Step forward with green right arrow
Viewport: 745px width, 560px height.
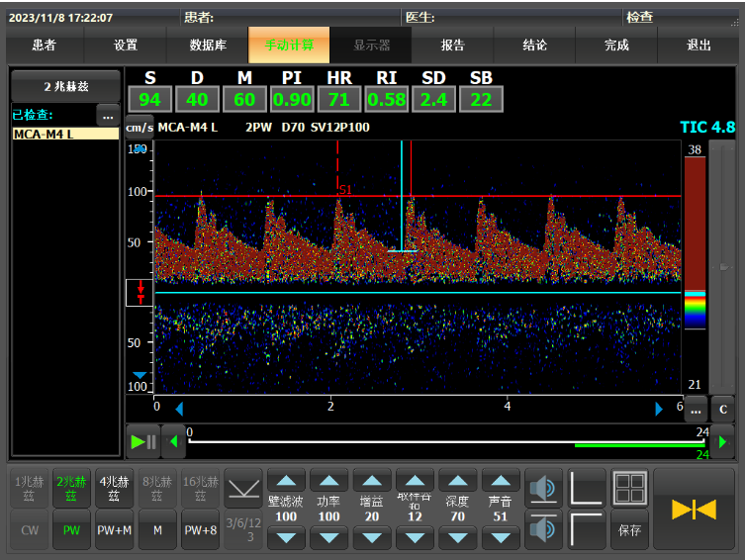pos(722,442)
